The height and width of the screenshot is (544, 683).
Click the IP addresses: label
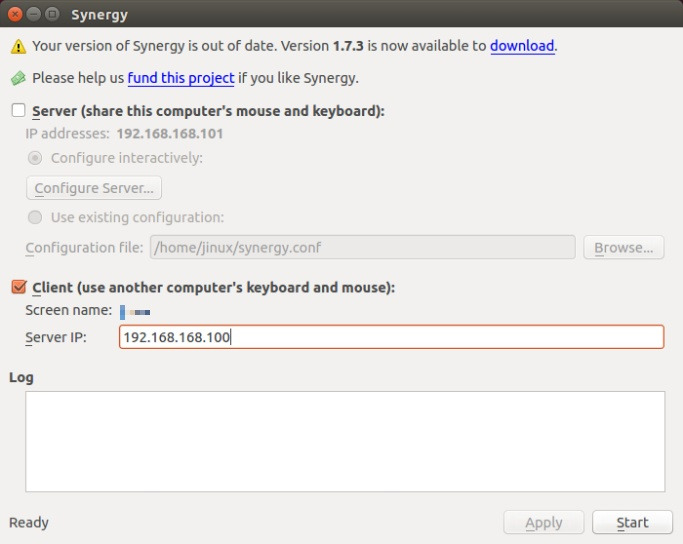click(x=67, y=134)
